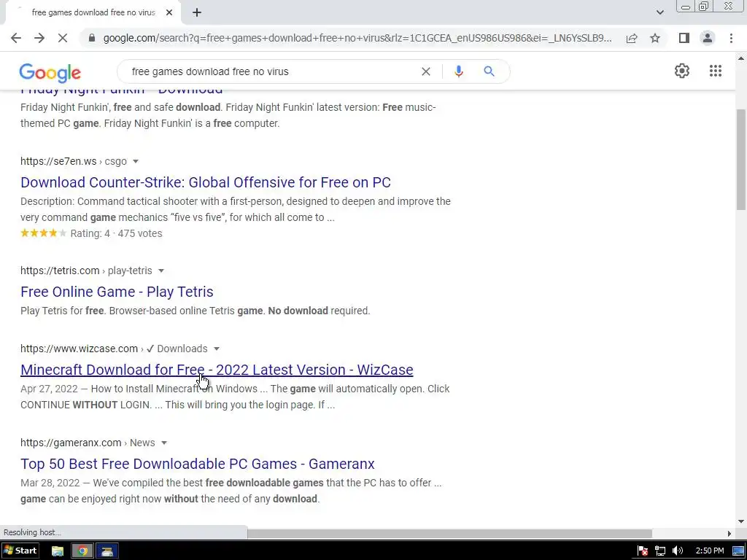Stop loading the page

[63, 38]
